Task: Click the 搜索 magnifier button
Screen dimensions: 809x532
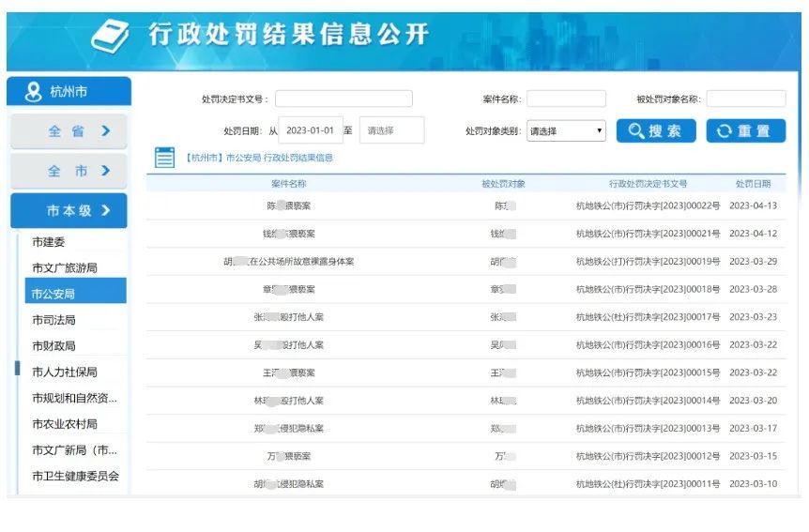Action: tap(655, 131)
